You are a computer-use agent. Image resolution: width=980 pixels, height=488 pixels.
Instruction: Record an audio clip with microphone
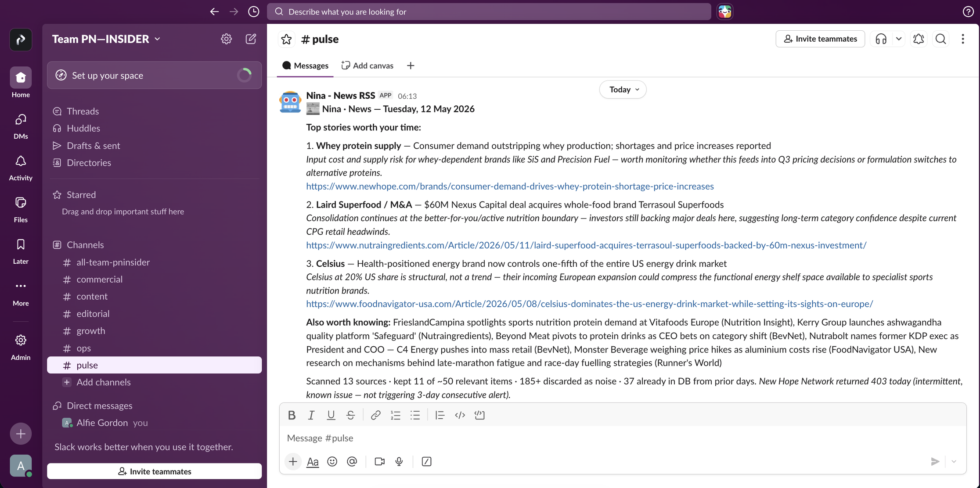(399, 461)
